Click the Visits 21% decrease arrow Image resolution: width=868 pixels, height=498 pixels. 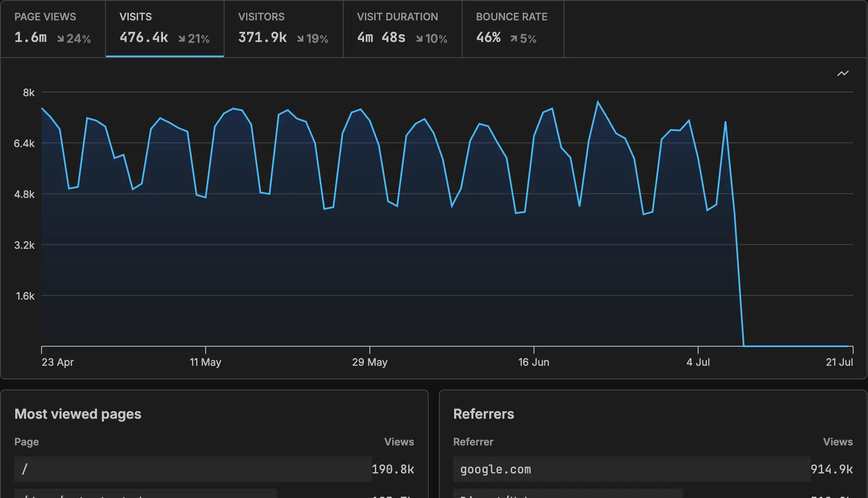pyautogui.click(x=182, y=39)
